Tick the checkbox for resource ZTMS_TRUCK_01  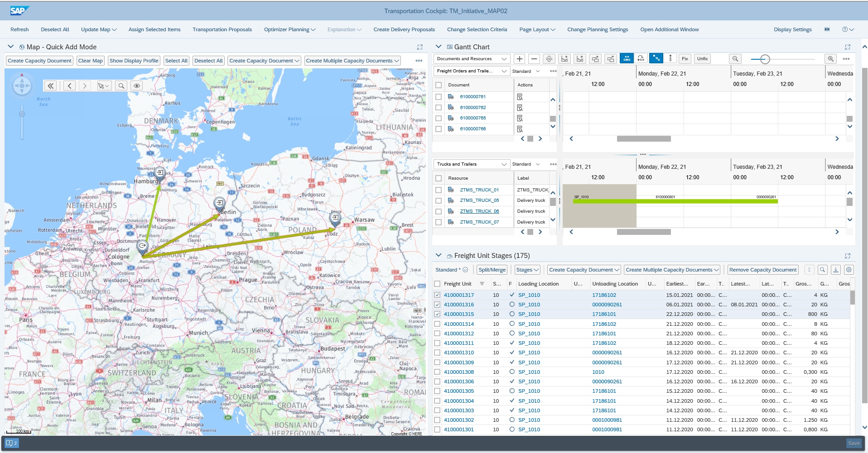pos(439,190)
